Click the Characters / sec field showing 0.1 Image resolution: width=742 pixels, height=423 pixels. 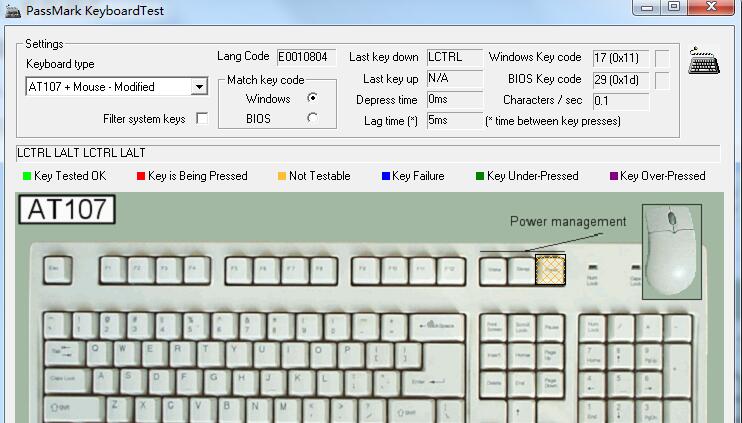(x=621, y=101)
